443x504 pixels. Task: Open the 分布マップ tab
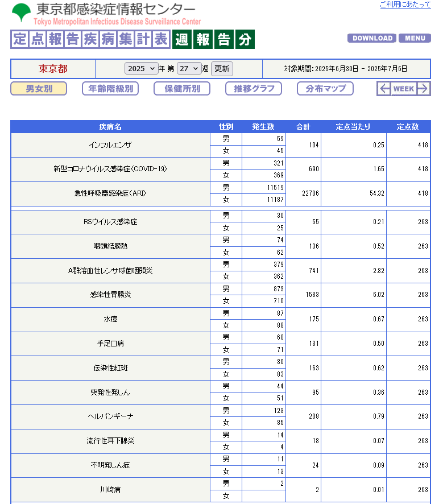[x=325, y=89]
